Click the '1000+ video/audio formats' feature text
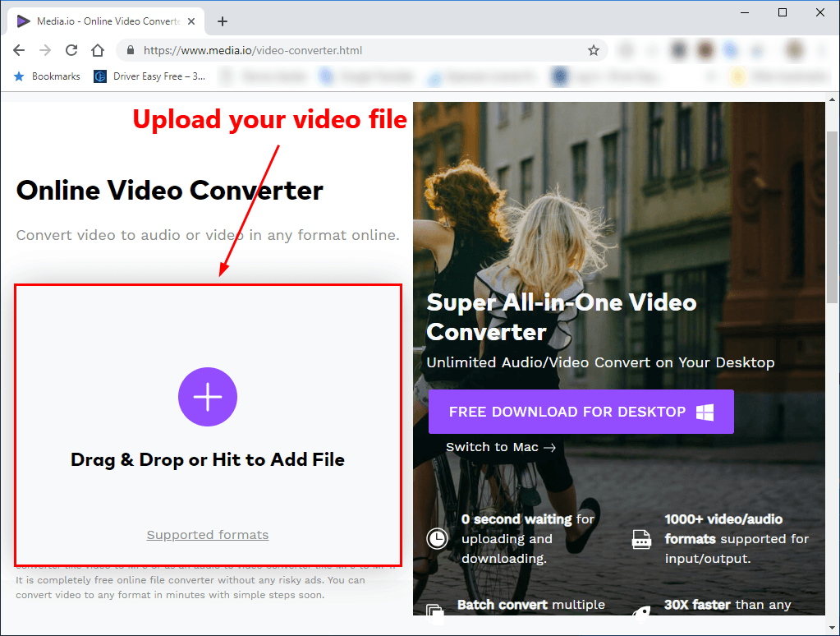The width and height of the screenshot is (840, 636). (737, 539)
